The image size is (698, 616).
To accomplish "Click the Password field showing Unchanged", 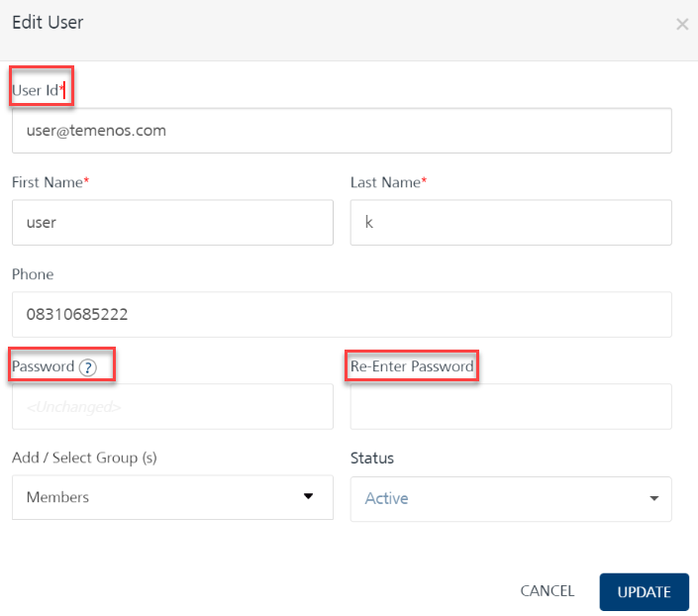I will [172, 407].
